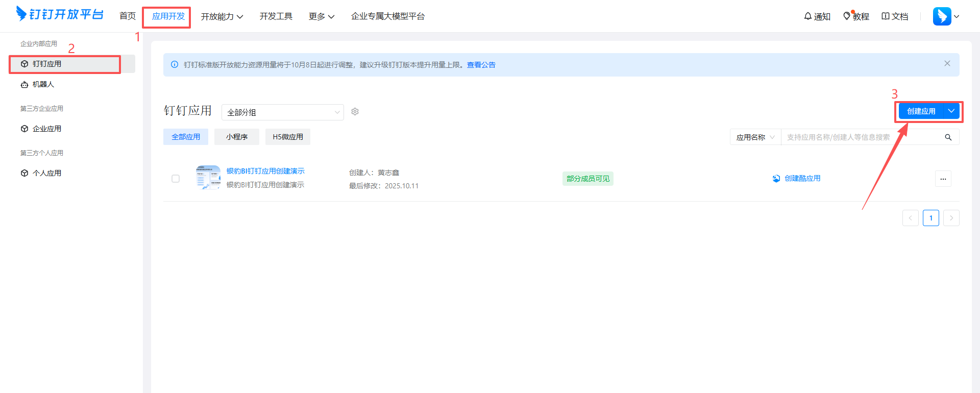The height and width of the screenshot is (393, 980).
Task: Click the DingTalk Open Platform logo
Action: (60, 14)
